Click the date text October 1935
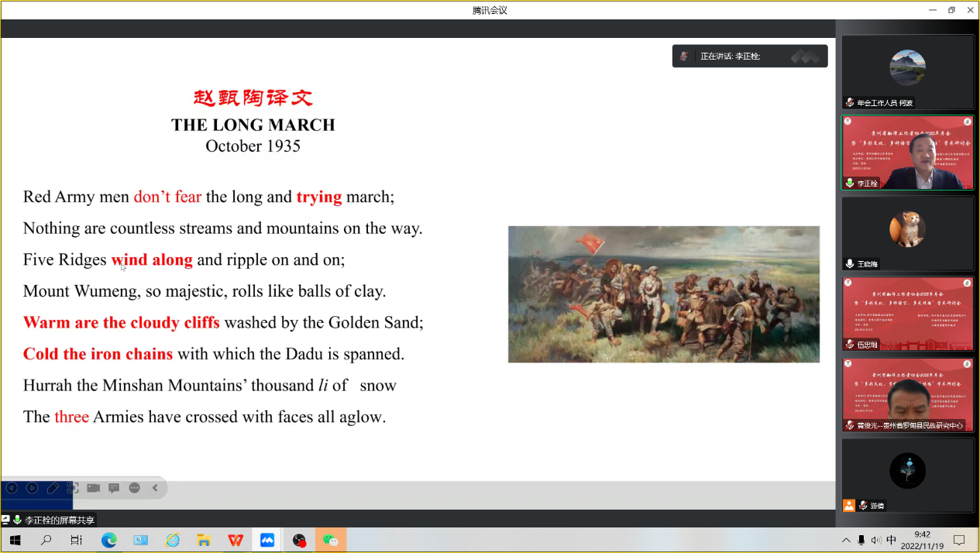 (x=253, y=146)
